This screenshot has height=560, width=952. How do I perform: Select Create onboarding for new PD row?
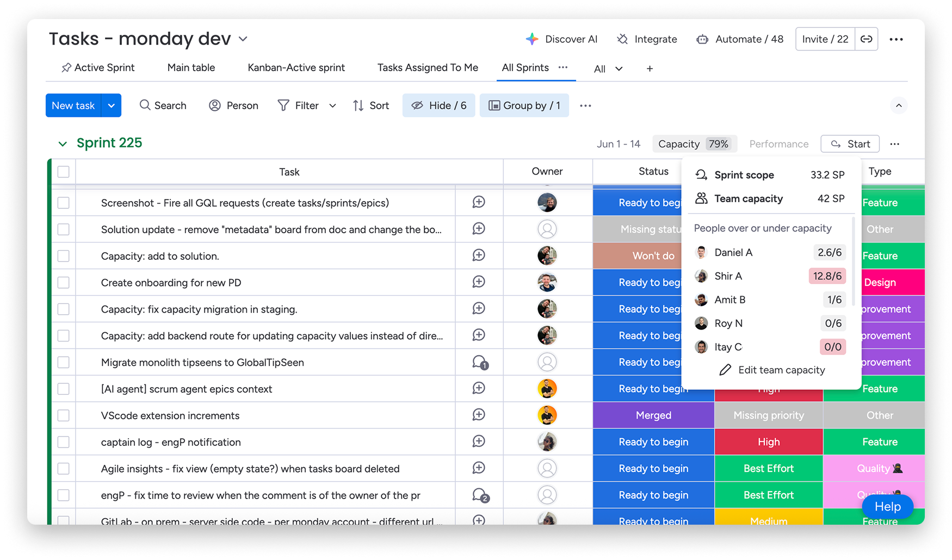[x=64, y=283]
